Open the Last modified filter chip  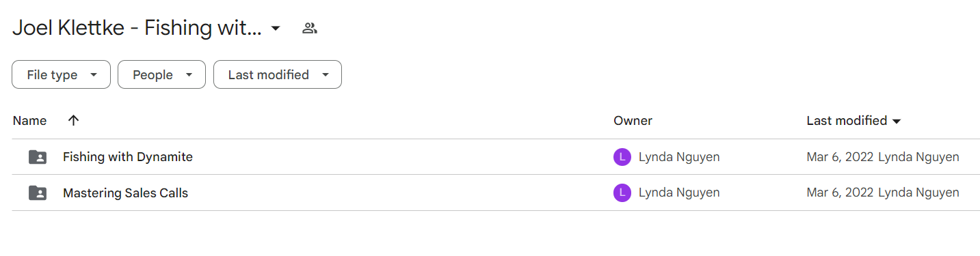pyautogui.click(x=277, y=75)
